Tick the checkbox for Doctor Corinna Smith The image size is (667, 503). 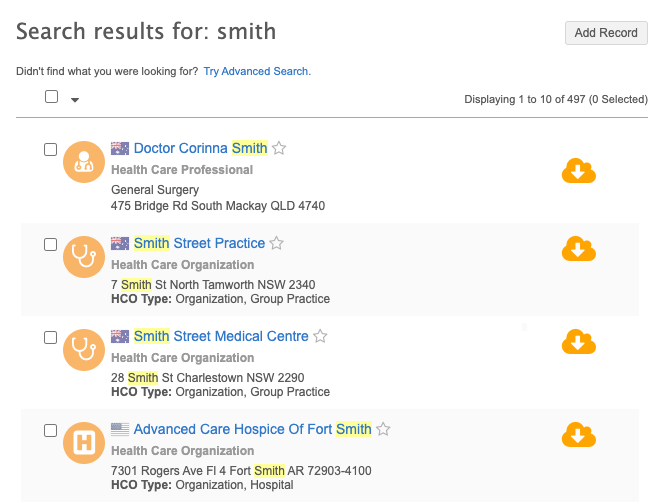pos(51,149)
